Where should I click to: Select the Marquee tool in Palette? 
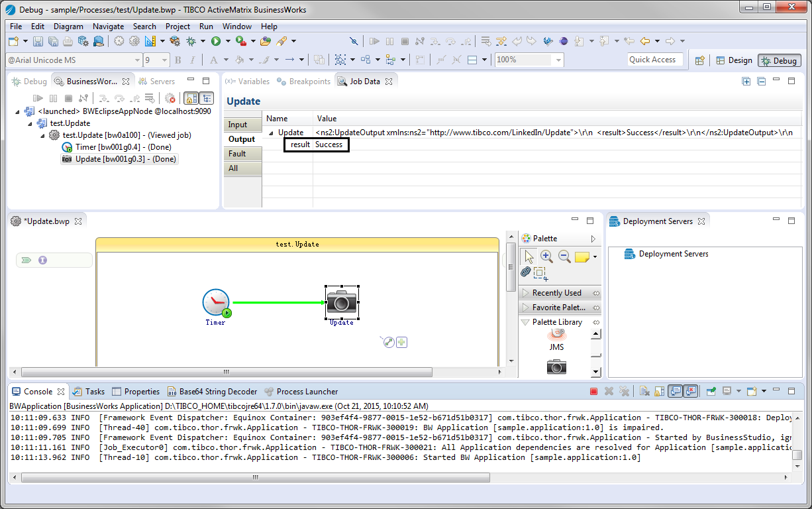click(x=541, y=272)
